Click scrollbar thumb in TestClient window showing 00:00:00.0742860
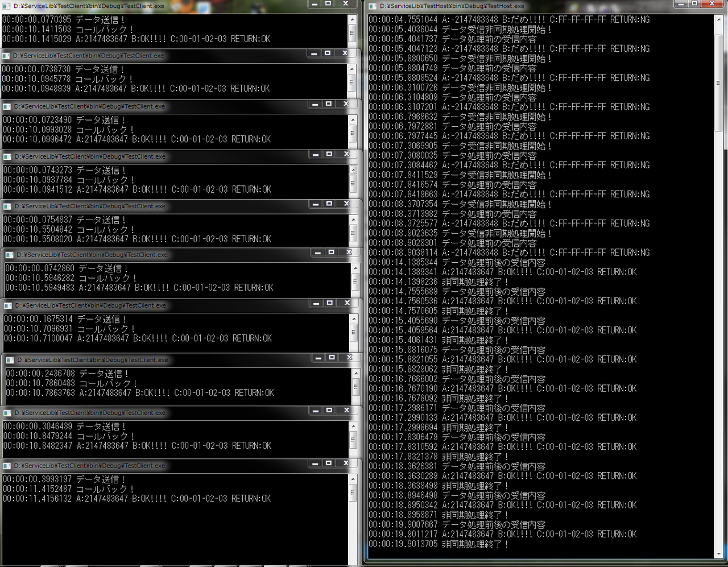The image size is (728, 567). [355, 282]
